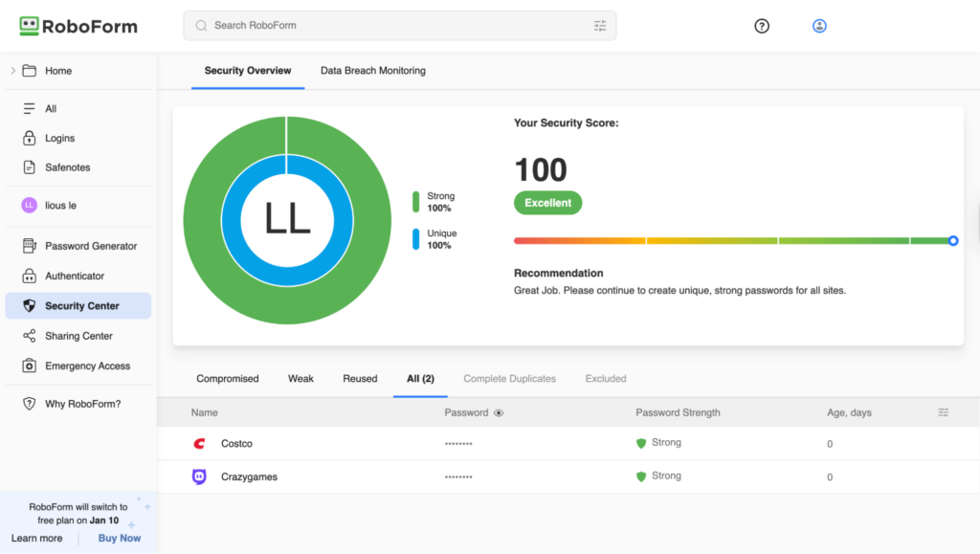
Task: Open search filter options icon
Action: click(600, 26)
